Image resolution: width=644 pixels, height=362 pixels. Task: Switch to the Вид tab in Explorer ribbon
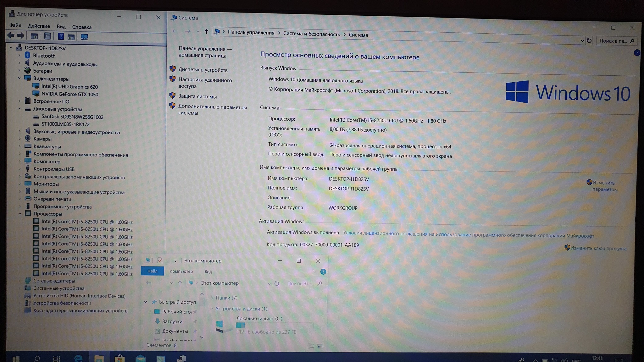click(x=208, y=271)
